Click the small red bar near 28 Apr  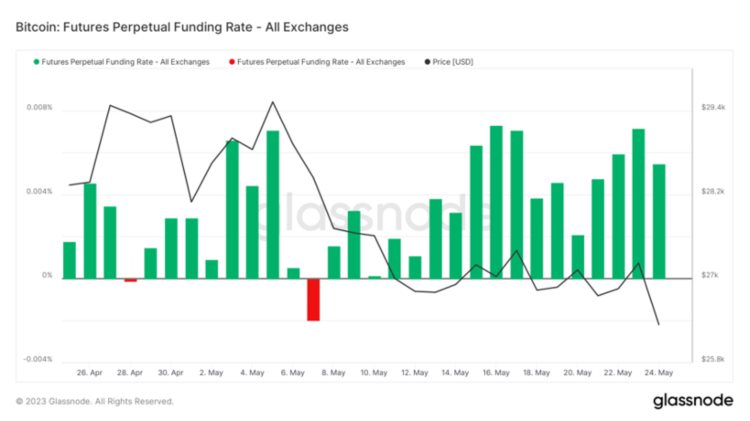(130, 281)
